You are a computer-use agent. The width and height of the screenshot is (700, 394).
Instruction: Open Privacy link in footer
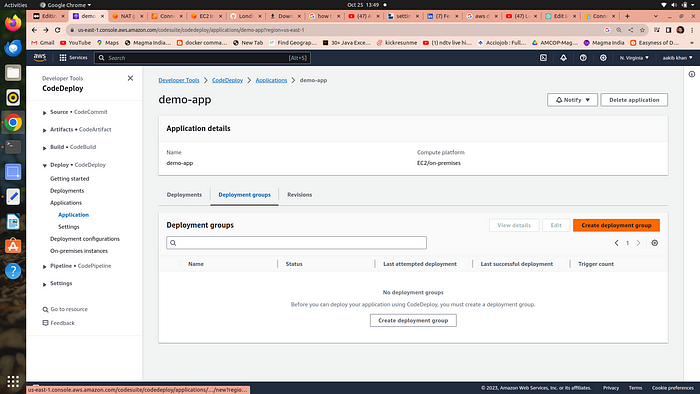[x=611, y=388]
